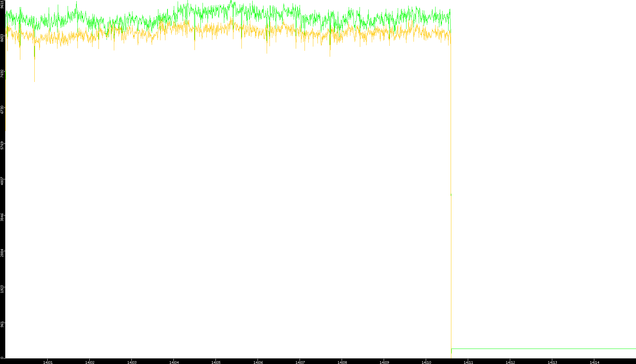This screenshot has width=636, height=364.
Task: Click the 14:10 time axis label
Action: 426,362
